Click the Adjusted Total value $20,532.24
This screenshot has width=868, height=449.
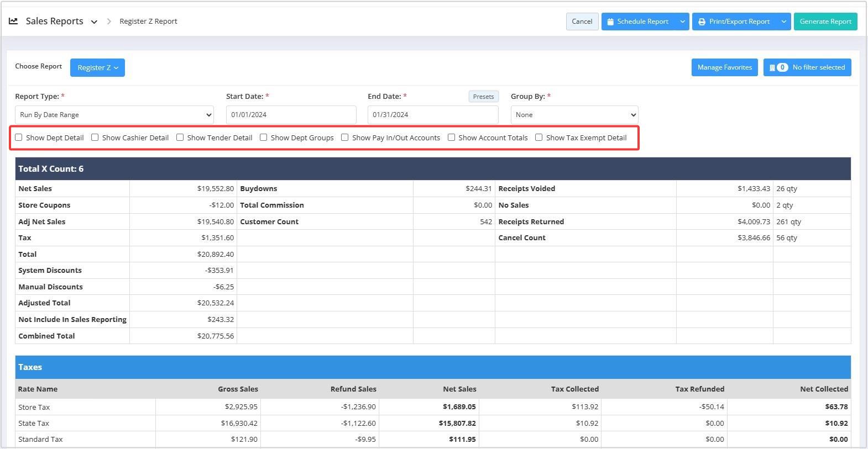pos(215,303)
